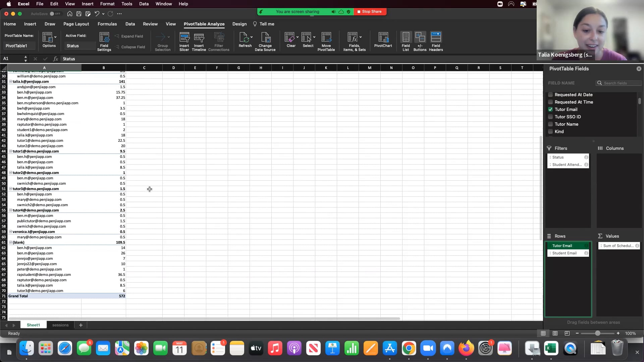Click the zoom slider handle
The width and height of the screenshot is (644, 362).
[x=597, y=334]
